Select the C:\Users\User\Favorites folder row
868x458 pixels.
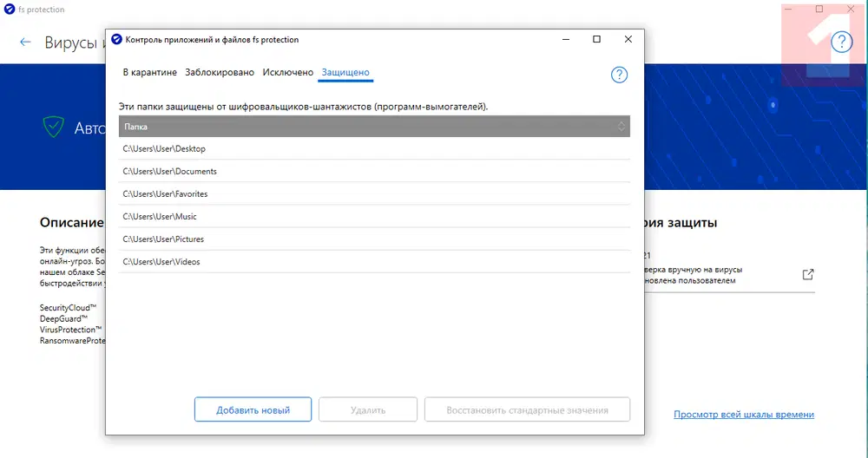click(x=374, y=194)
